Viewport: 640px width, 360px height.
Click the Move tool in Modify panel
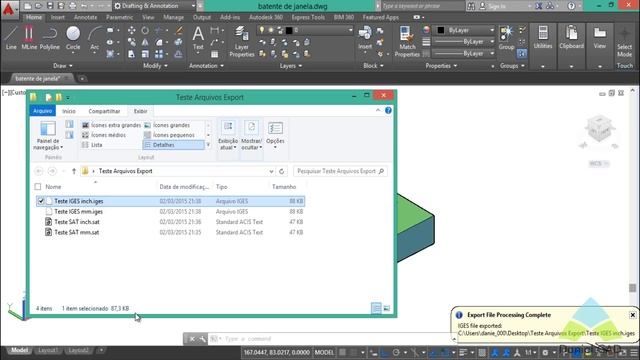(131, 31)
